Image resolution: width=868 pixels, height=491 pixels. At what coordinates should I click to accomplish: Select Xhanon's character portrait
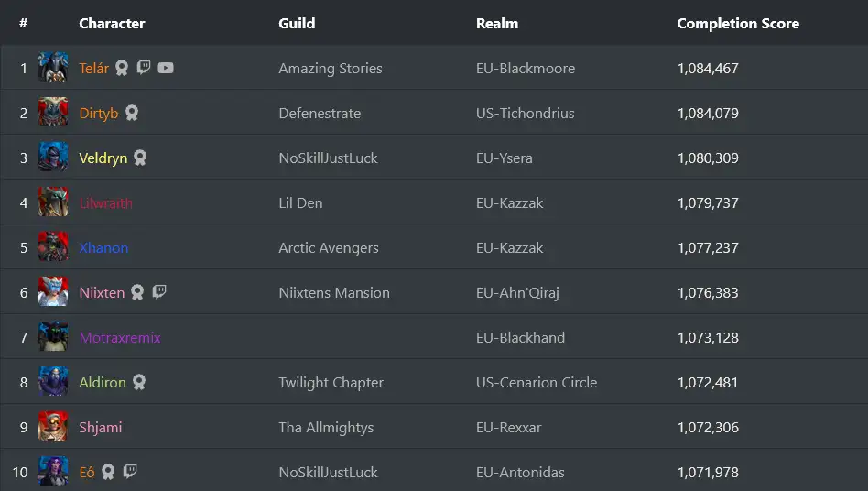(x=53, y=247)
